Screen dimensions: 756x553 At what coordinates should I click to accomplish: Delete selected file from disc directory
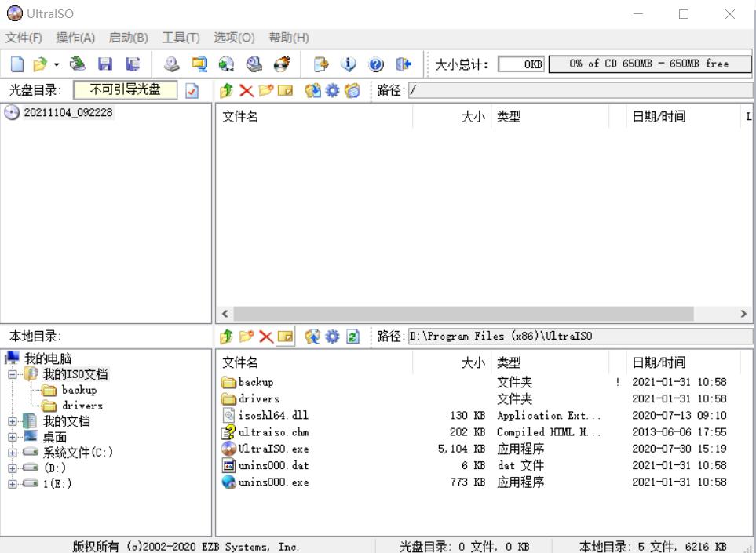pyautogui.click(x=244, y=89)
